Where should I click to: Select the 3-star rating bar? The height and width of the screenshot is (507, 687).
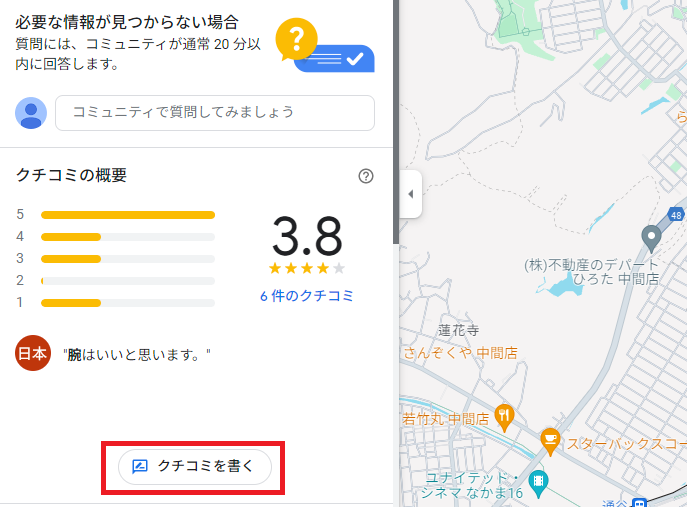[128, 259]
